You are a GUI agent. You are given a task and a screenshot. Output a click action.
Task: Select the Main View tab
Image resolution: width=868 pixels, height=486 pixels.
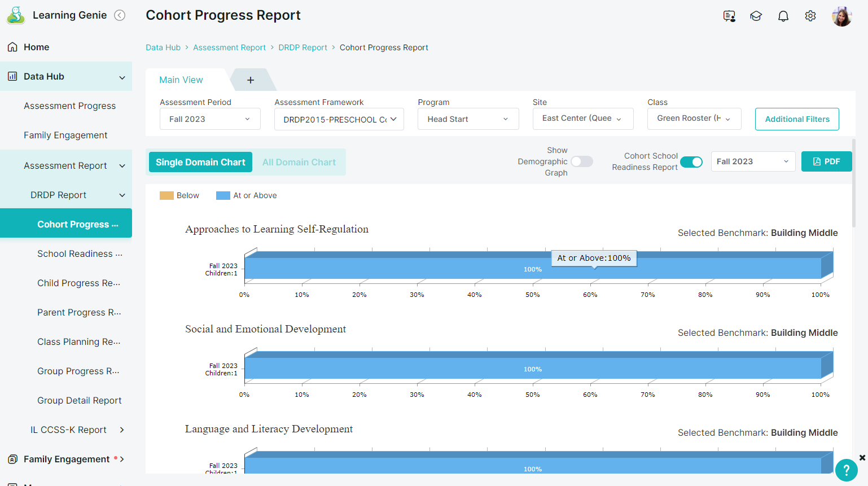[x=181, y=80]
